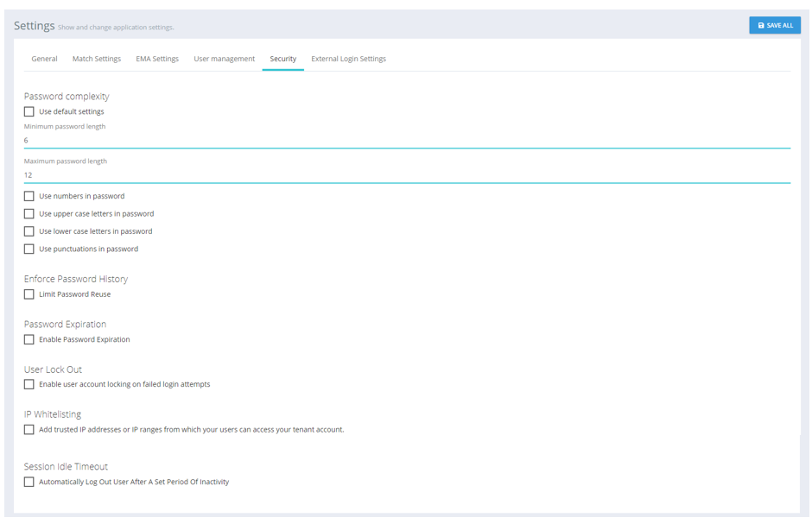
Task: Check Use numbers in password
Action: [x=29, y=196]
